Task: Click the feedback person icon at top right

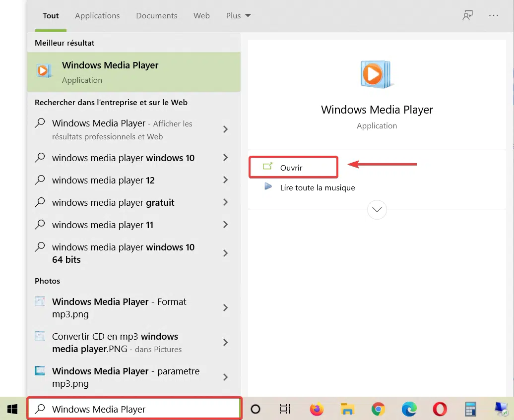Action: 467,15
